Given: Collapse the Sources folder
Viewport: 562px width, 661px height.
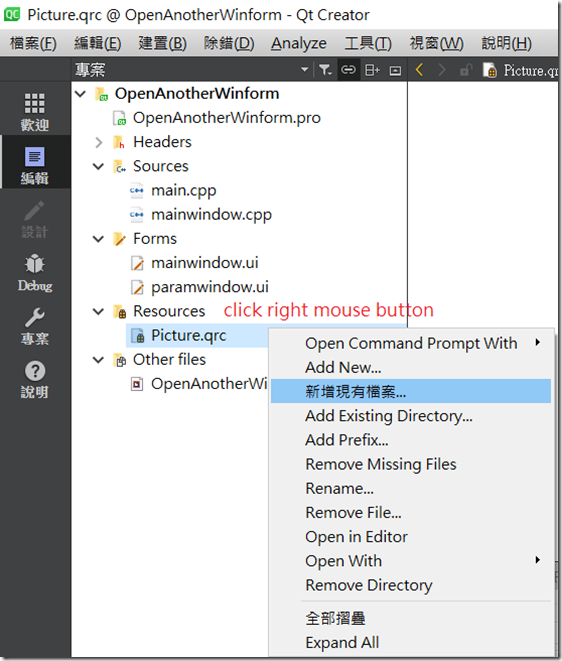Looking at the screenshot, I should 99,167.
